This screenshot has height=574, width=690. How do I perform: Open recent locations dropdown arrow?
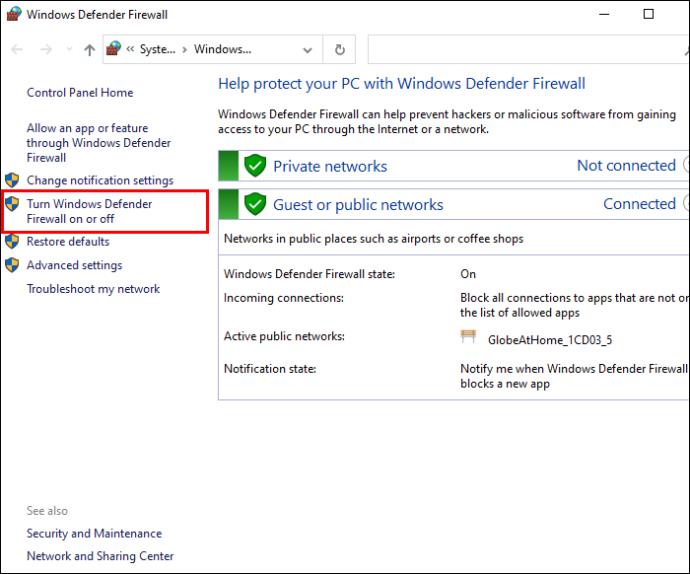(x=69, y=49)
